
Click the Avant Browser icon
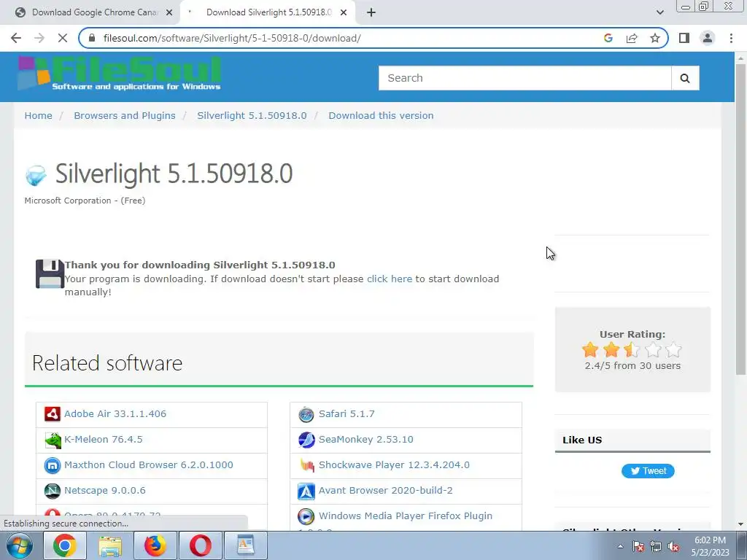click(306, 491)
